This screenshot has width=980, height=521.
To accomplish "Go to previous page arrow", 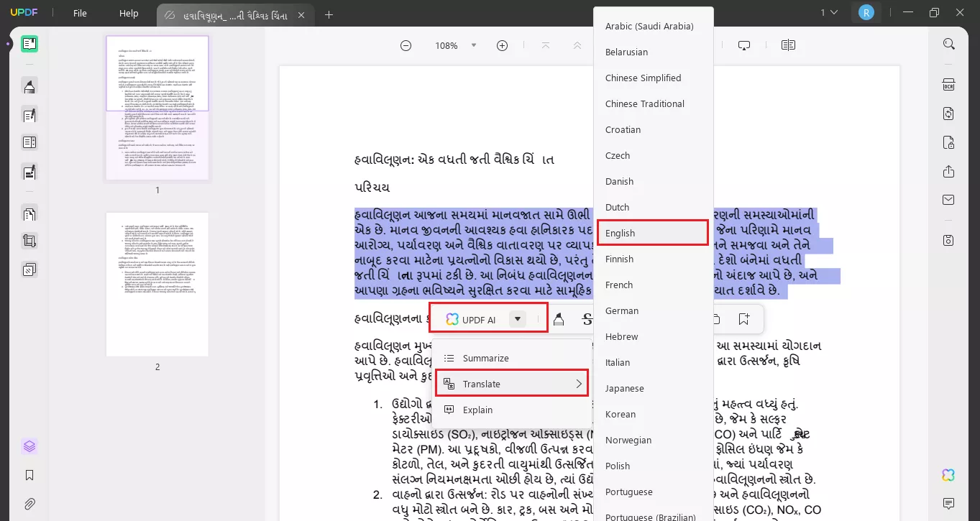I will pyautogui.click(x=577, y=45).
